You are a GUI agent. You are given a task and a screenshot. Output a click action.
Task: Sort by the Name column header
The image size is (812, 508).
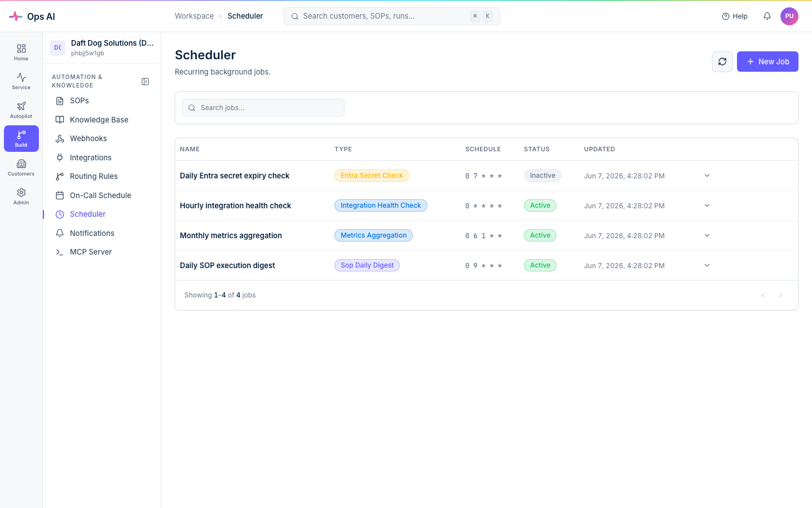coord(190,149)
